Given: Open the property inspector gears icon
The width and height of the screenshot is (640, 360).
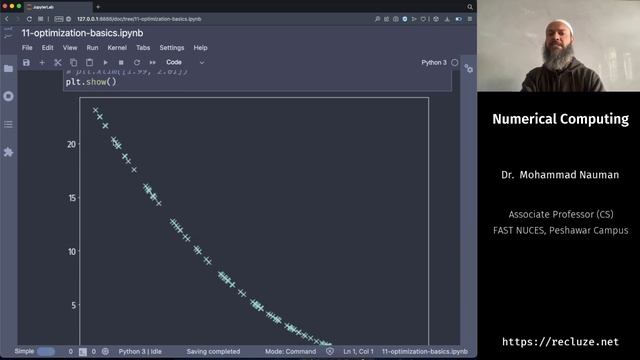Looking at the screenshot, I should click(469, 69).
